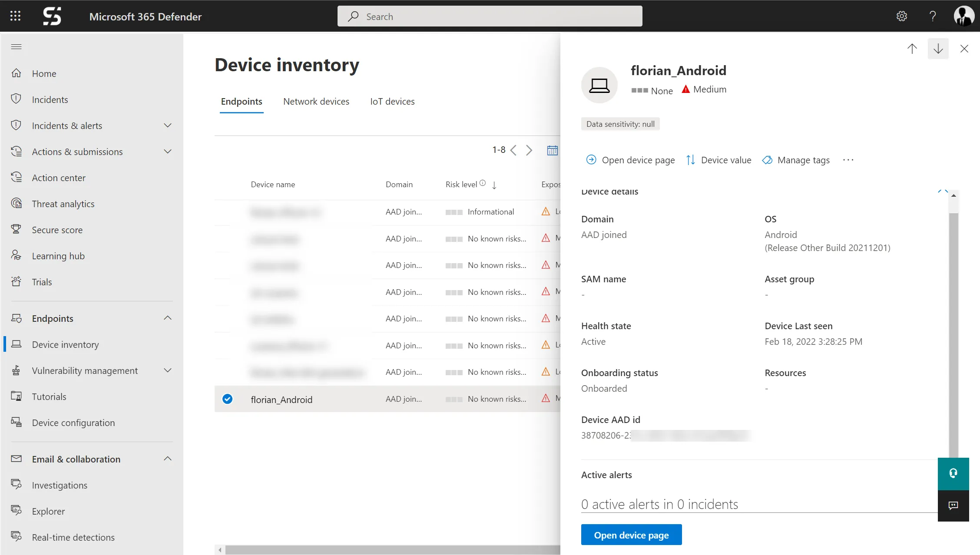Click into the Search box

[x=490, y=16]
